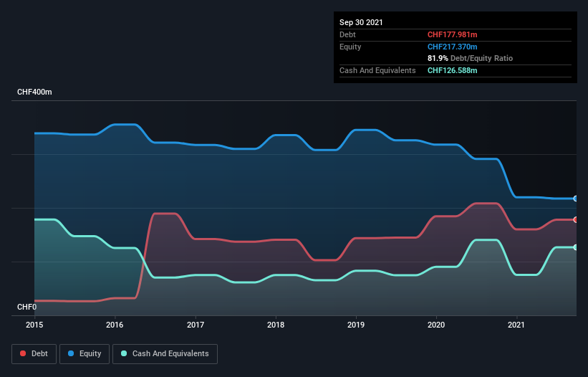Image resolution: width=588 pixels, height=377 pixels.
Task: Click the 2020 x-axis label
Action: [436, 325]
